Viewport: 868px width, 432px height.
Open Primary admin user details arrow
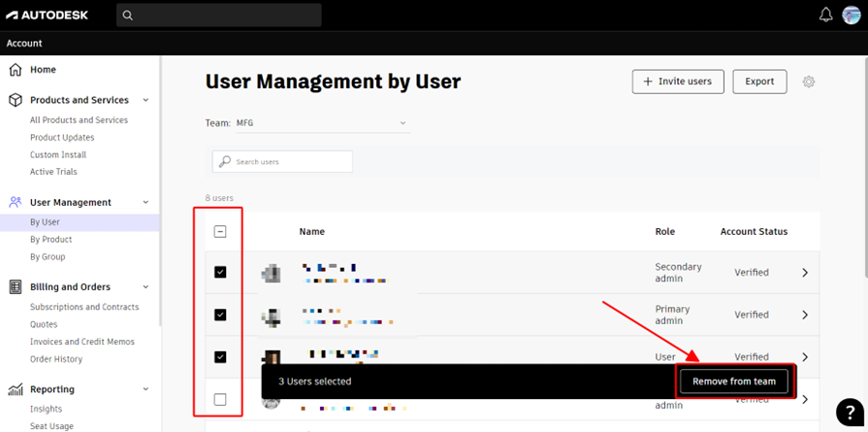(806, 315)
